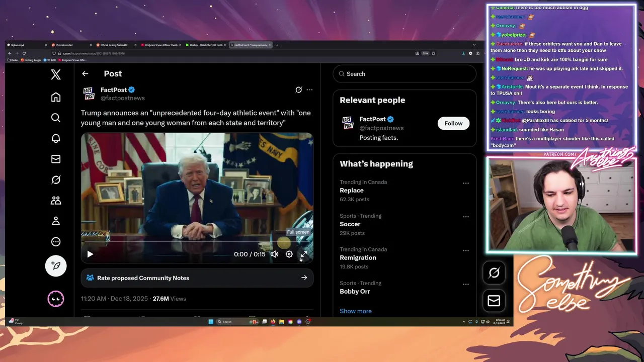The height and width of the screenshot is (362, 644).
Task: Enter full screen video mode
Action: point(304,254)
